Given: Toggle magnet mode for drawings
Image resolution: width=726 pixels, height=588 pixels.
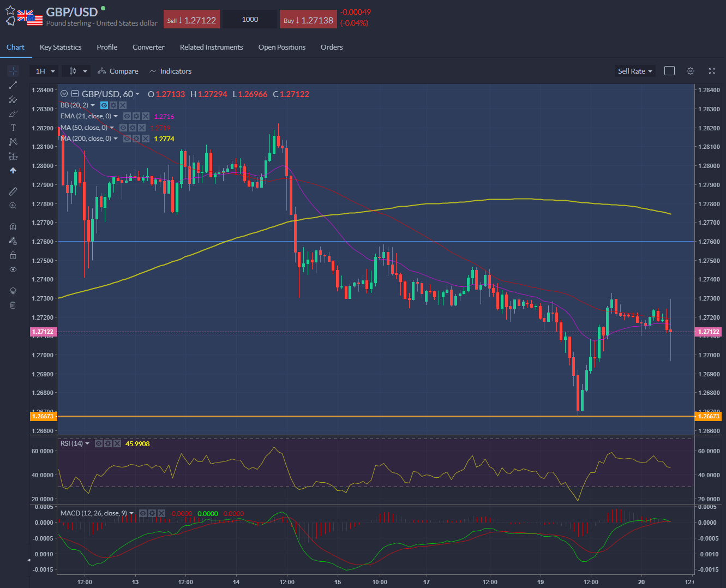Looking at the screenshot, I should (13, 227).
